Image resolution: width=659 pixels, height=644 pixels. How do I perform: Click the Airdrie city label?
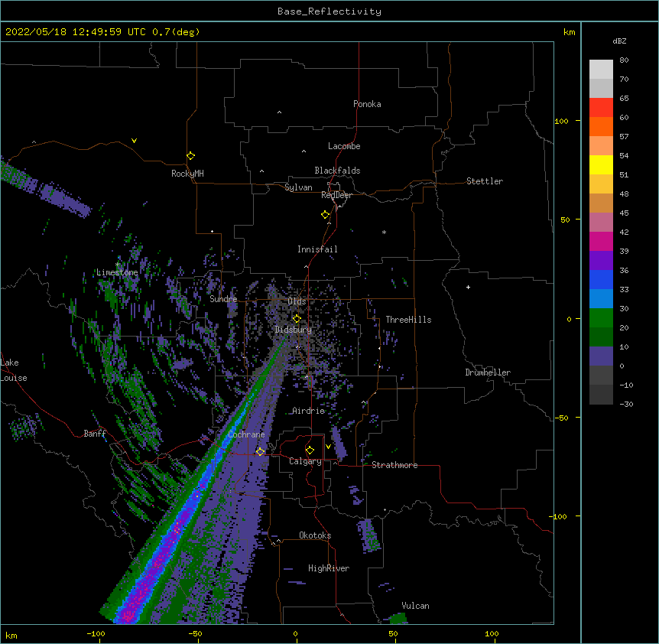(309, 411)
